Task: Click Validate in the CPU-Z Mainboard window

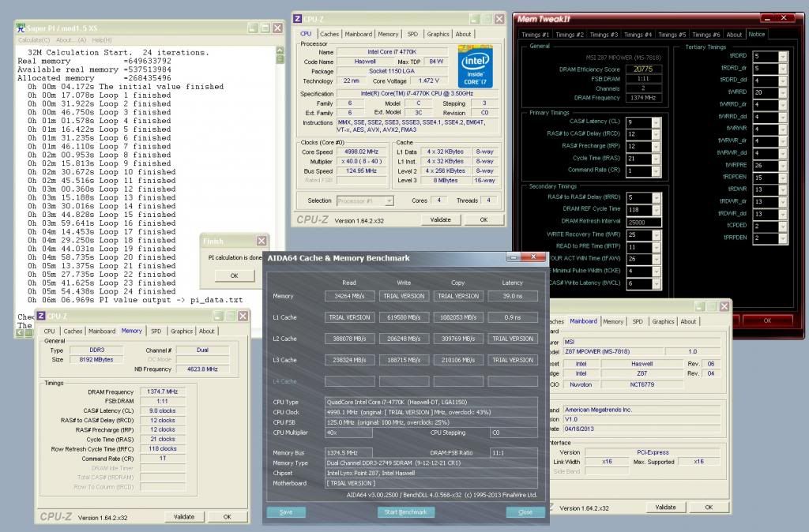Action: [x=665, y=508]
